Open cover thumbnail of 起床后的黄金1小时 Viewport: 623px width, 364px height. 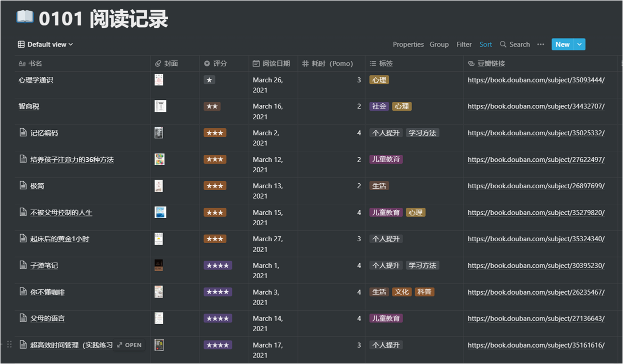[x=158, y=239]
